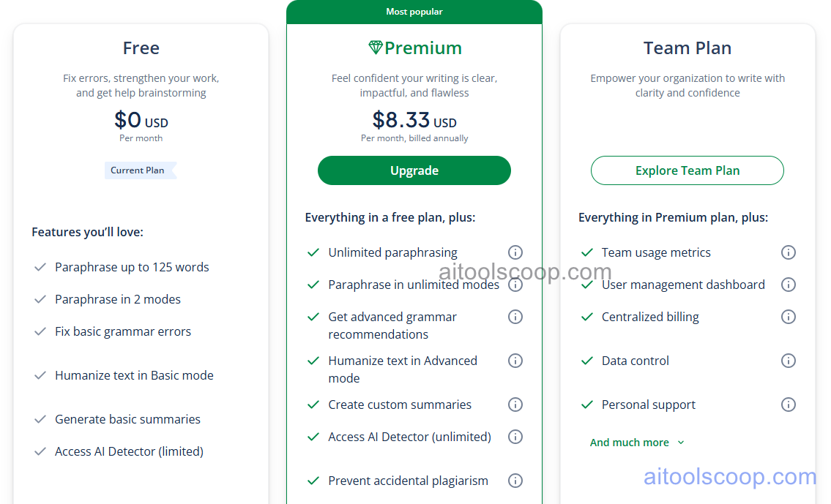Click the checkmark beside Paraphrase up to 125 words
Viewport: 831px width, 504px height.
pyautogui.click(x=40, y=267)
